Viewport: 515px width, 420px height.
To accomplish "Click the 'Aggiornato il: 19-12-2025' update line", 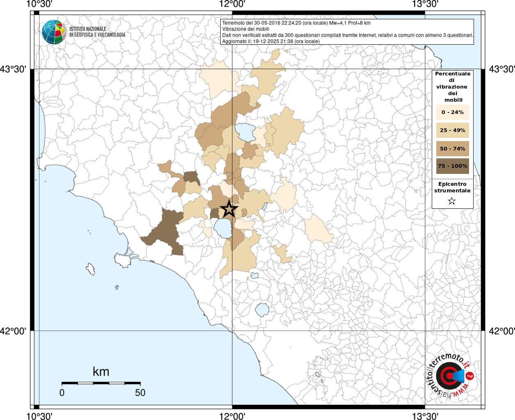I will pyautogui.click(x=271, y=41).
